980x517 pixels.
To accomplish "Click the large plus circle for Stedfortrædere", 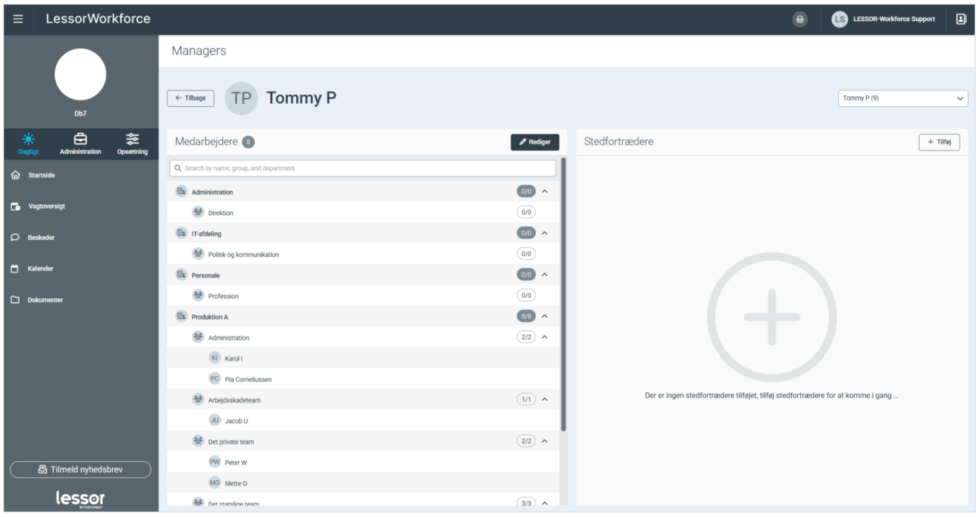I will pyautogui.click(x=771, y=317).
